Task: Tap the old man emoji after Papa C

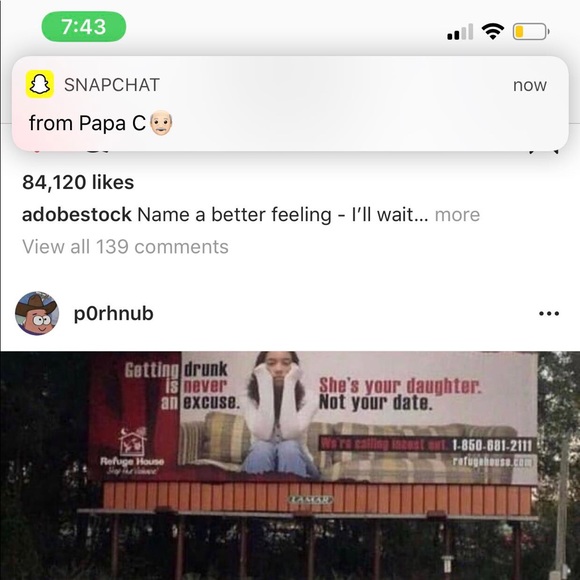Action: point(161,123)
